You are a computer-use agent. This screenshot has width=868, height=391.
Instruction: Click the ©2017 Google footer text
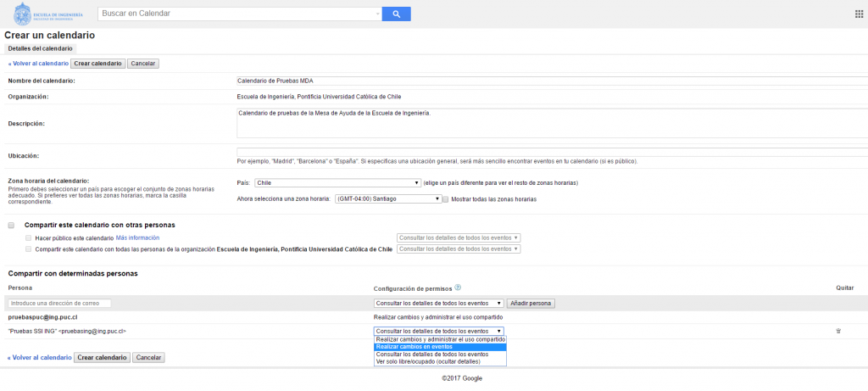click(x=462, y=378)
